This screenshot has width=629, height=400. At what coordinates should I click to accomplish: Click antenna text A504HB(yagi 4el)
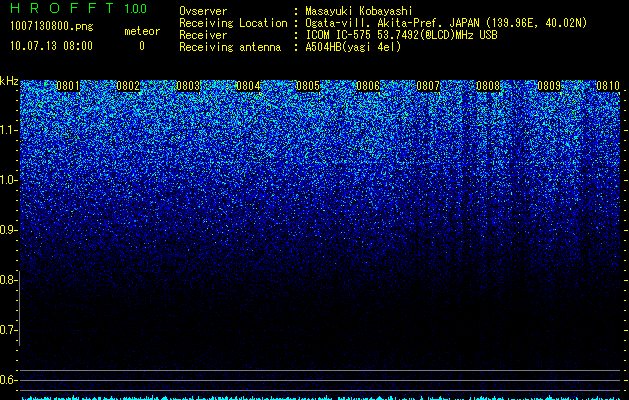click(353, 47)
